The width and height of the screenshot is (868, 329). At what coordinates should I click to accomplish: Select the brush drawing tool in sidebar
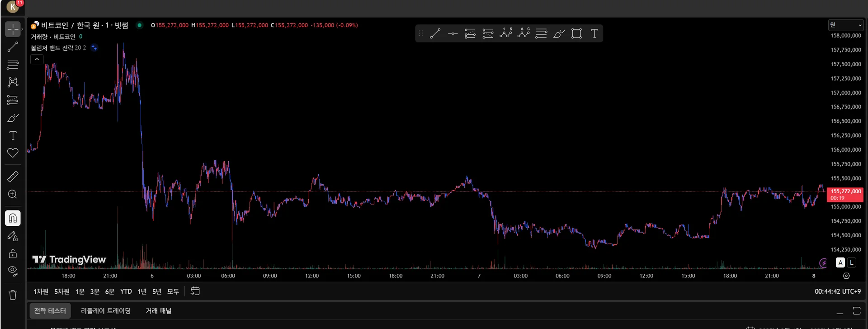click(x=13, y=118)
